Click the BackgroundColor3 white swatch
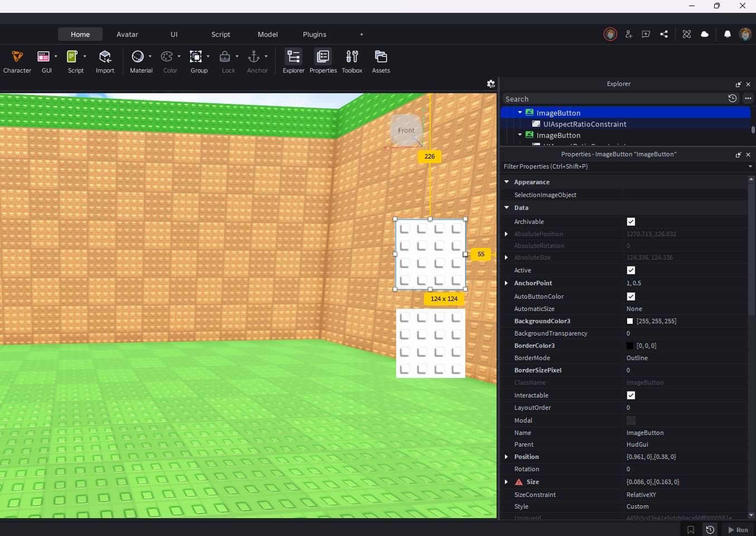 (x=630, y=321)
